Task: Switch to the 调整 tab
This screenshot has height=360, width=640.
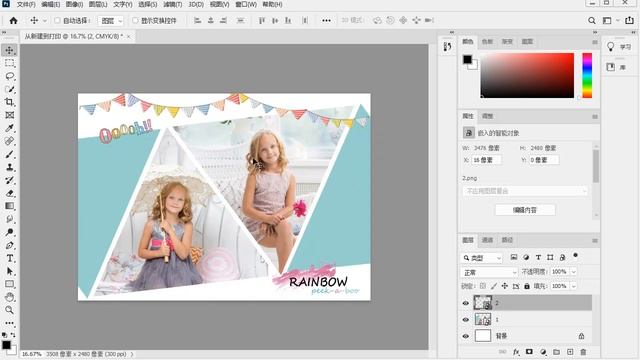Action: pos(487,116)
